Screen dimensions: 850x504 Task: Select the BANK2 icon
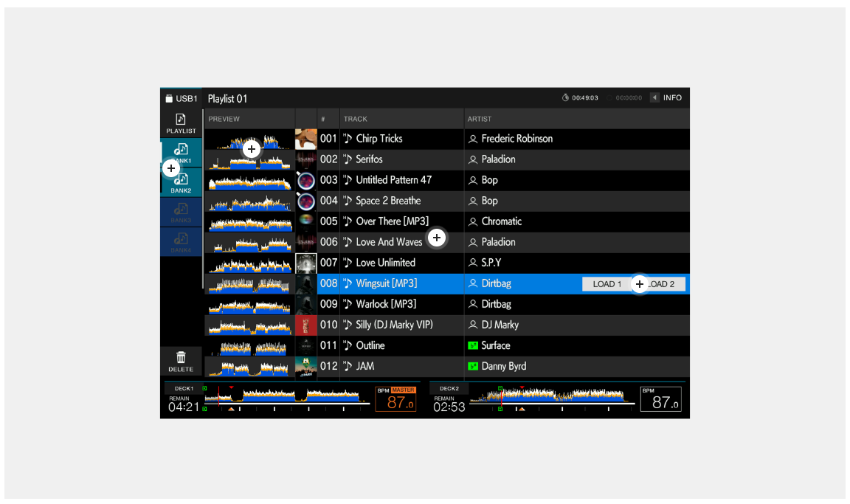(182, 179)
